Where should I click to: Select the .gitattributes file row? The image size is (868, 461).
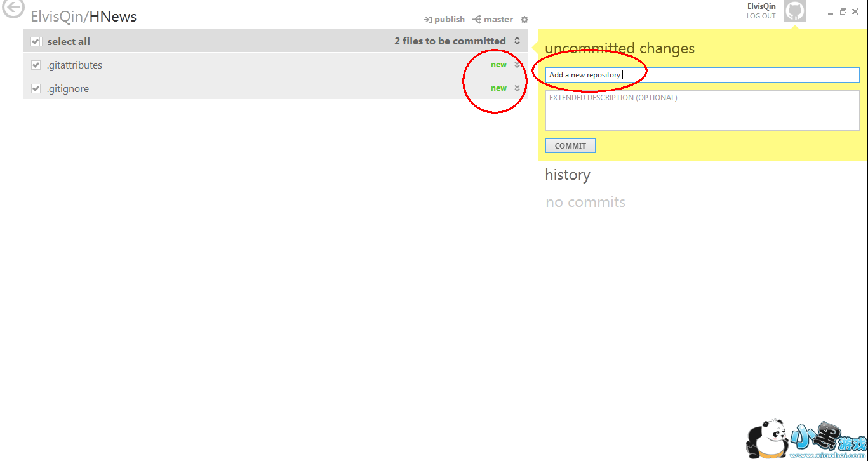[276, 65]
